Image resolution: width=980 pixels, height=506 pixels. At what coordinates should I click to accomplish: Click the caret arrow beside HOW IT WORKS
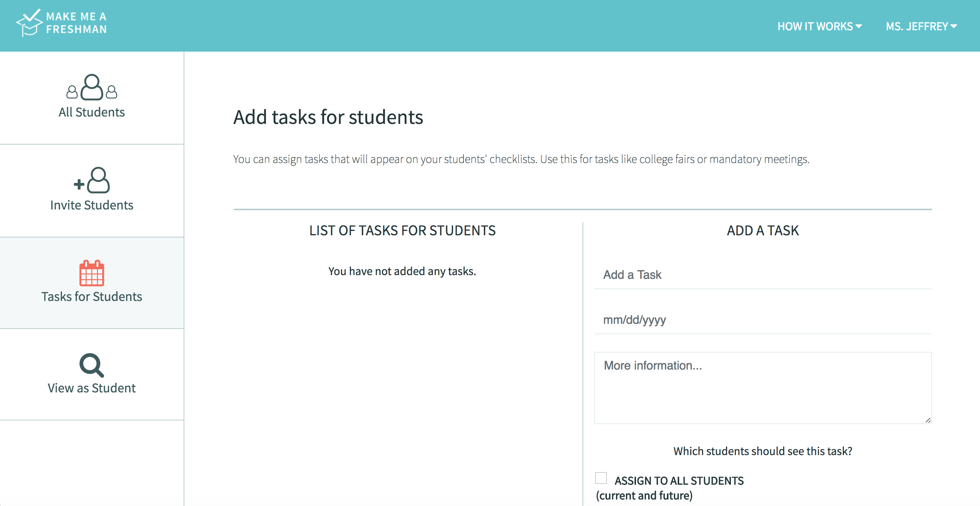859,26
